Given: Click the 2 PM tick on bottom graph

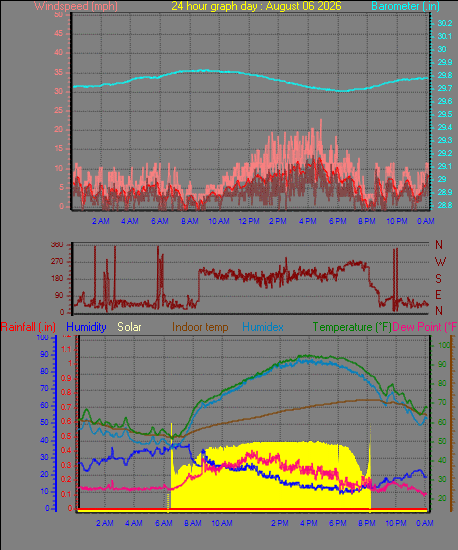Looking at the screenshot, I should pyautogui.click(x=279, y=523).
